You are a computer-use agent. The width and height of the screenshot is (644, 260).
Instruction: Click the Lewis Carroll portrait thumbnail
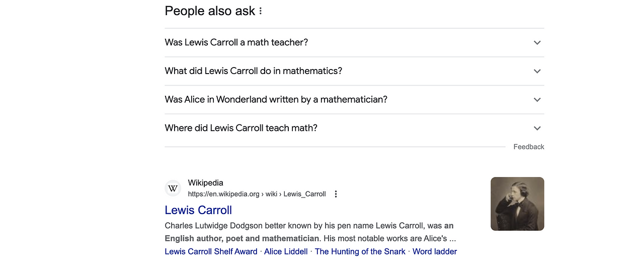click(517, 204)
